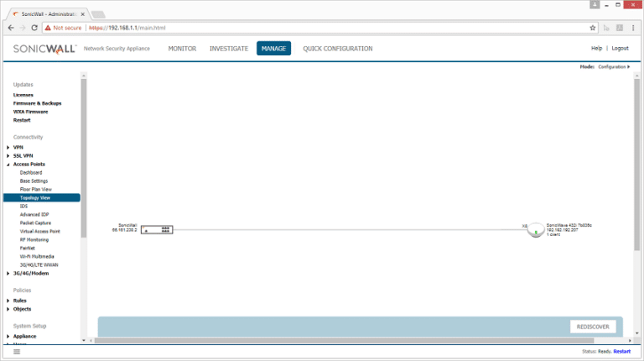Expand the VPN tree node
The height and width of the screenshot is (361, 644).
coord(8,147)
